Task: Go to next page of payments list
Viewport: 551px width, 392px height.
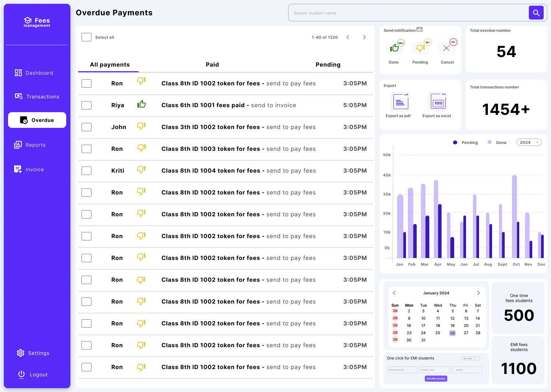Action: pyautogui.click(x=364, y=37)
